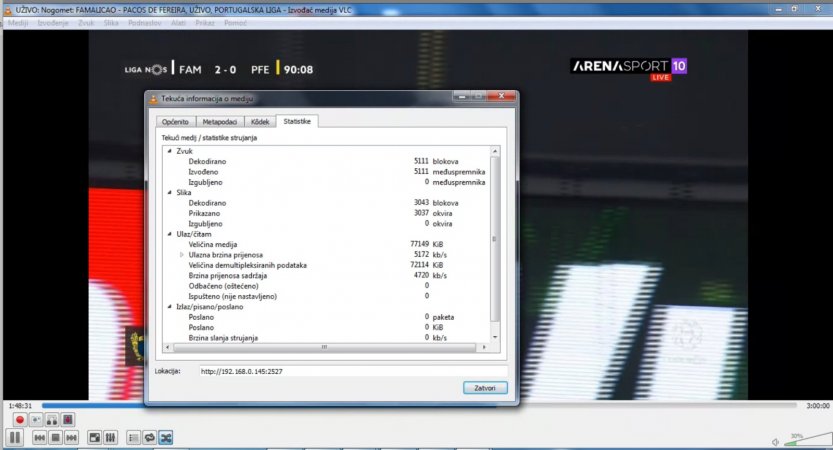Select Veličina demultipleksiranih podataka row
The image size is (833, 450).
[326, 265]
